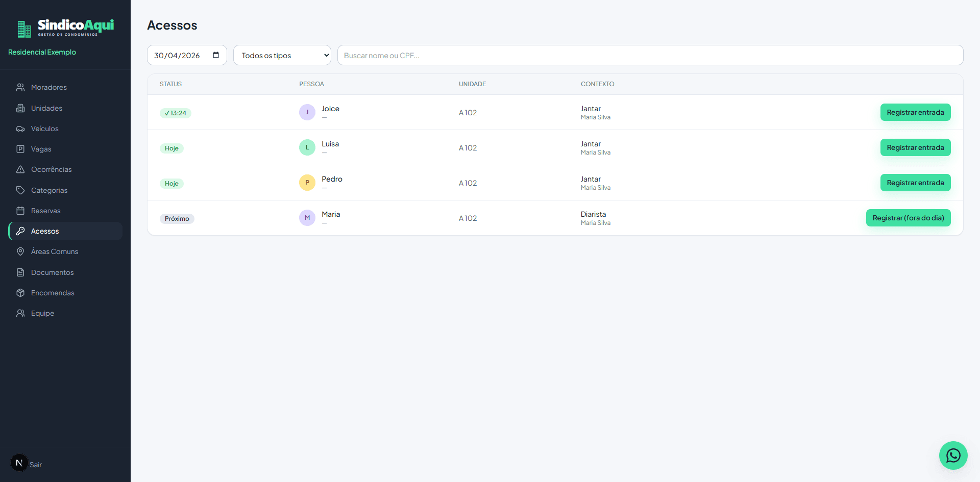Open the Todos os tipos dropdown
Viewport: 980px width, 482px height.
click(282, 55)
